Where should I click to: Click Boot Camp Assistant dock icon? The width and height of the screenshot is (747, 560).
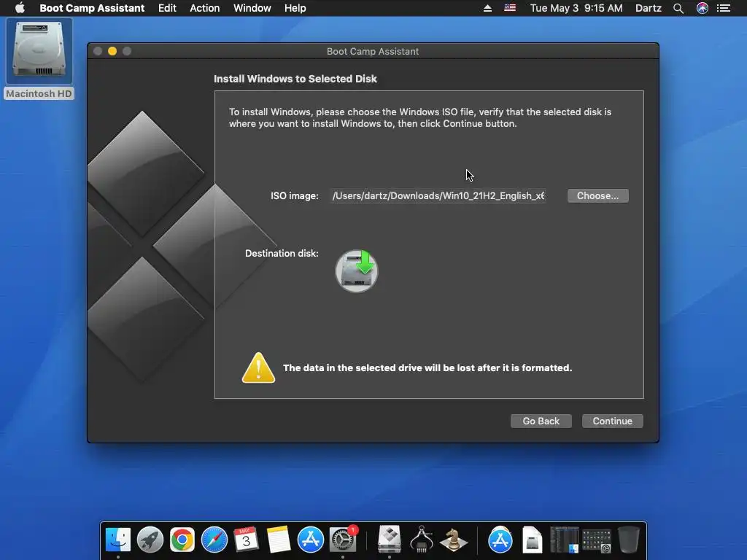(390, 540)
